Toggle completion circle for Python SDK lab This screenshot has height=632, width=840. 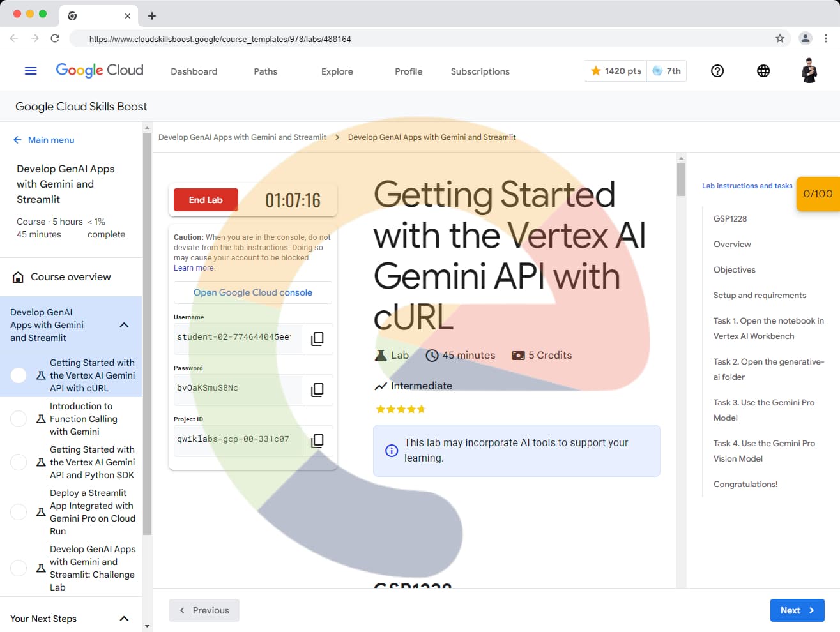point(19,462)
